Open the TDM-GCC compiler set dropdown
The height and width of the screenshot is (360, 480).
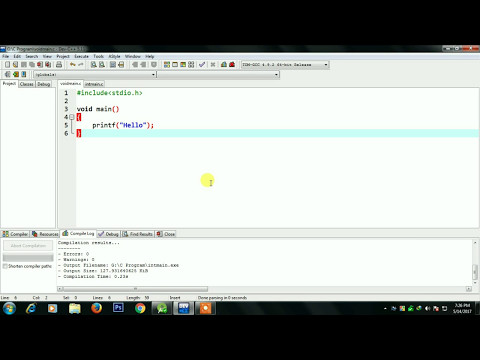285,65
